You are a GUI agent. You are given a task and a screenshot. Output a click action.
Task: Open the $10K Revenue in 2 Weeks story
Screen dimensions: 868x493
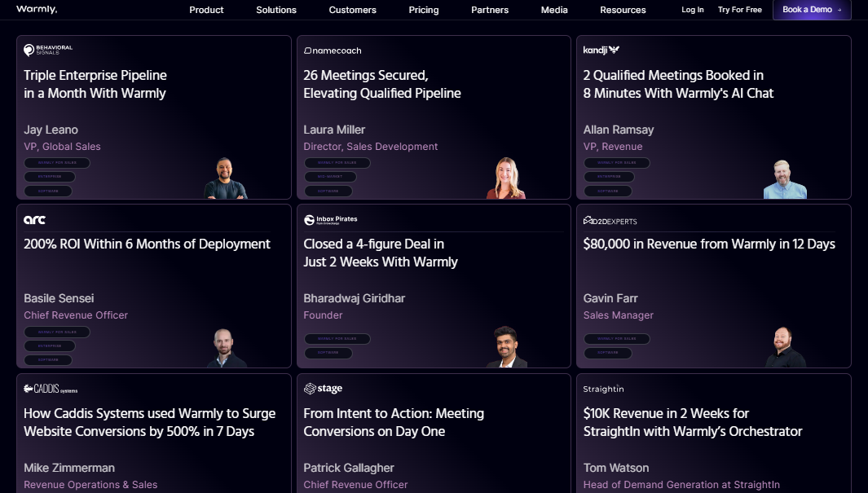(693, 422)
